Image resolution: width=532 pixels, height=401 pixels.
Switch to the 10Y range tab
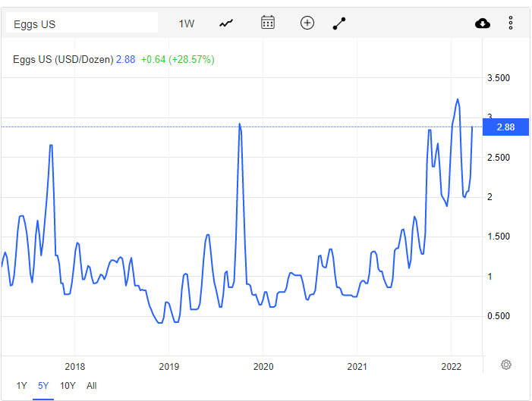pyautogui.click(x=68, y=386)
